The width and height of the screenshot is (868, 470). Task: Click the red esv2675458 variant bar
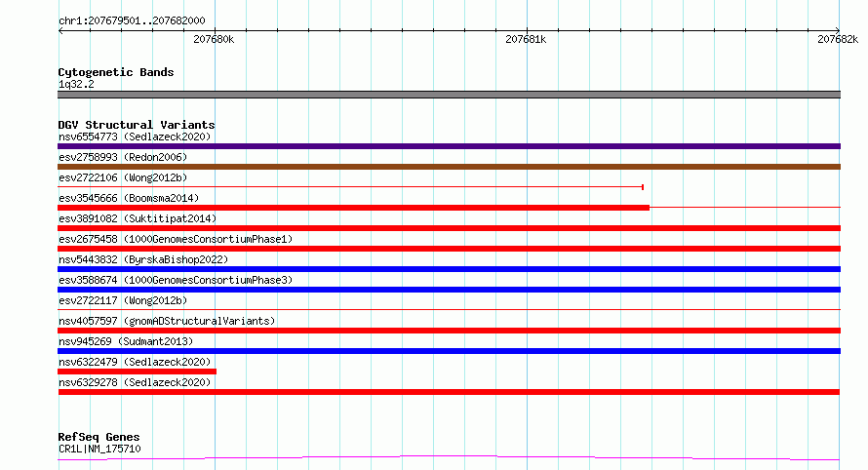click(x=449, y=249)
